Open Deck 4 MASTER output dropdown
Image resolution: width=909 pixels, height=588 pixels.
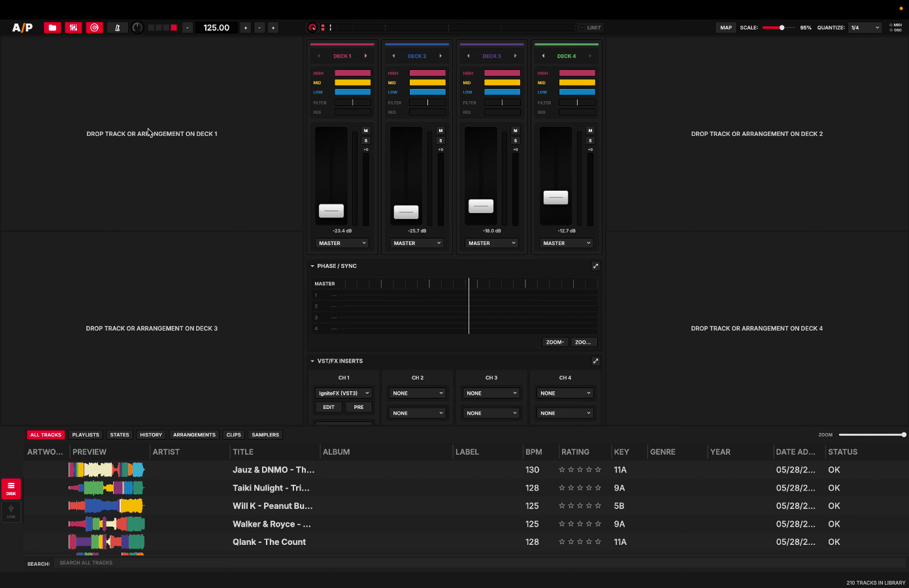[x=567, y=243]
